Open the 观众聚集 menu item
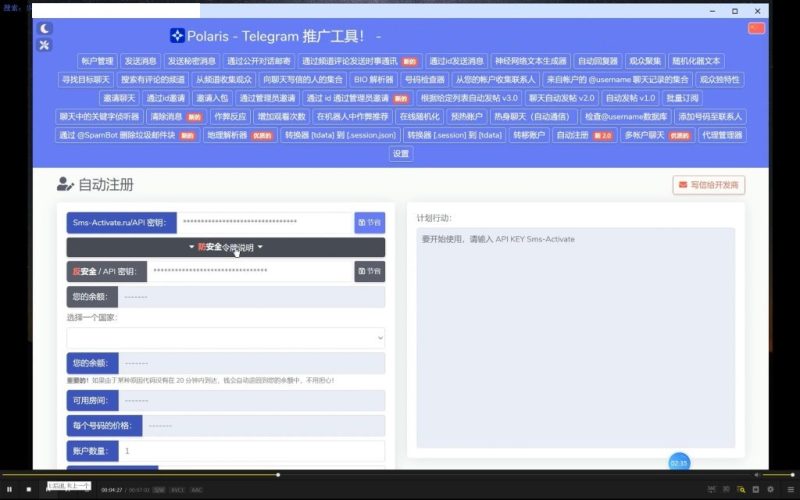Viewport: 800px width, 500px height. (x=645, y=61)
